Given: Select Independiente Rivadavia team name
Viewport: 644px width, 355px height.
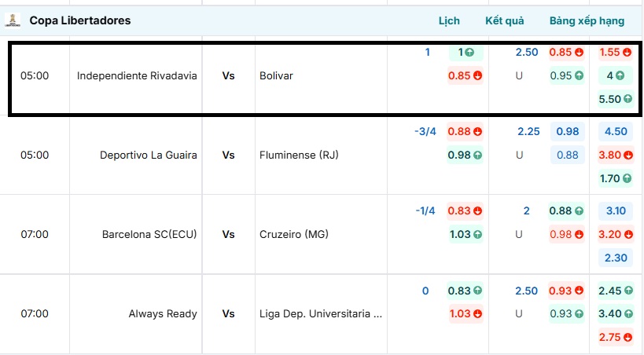Looking at the screenshot, I should 137,76.
